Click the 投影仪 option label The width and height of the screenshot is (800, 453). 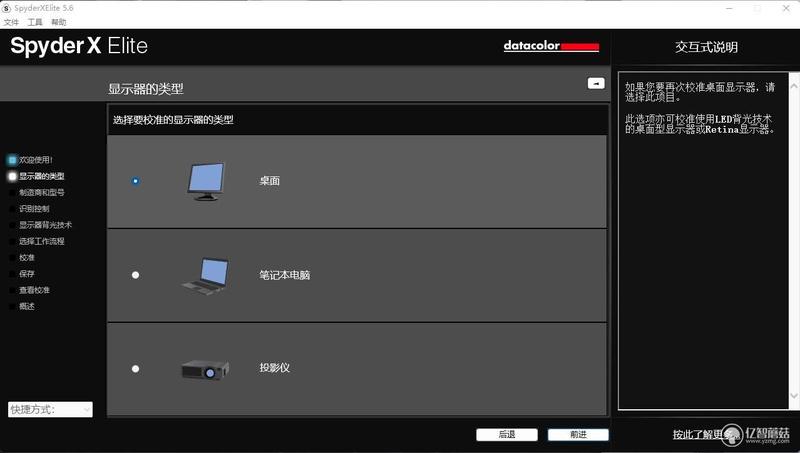(x=274, y=367)
